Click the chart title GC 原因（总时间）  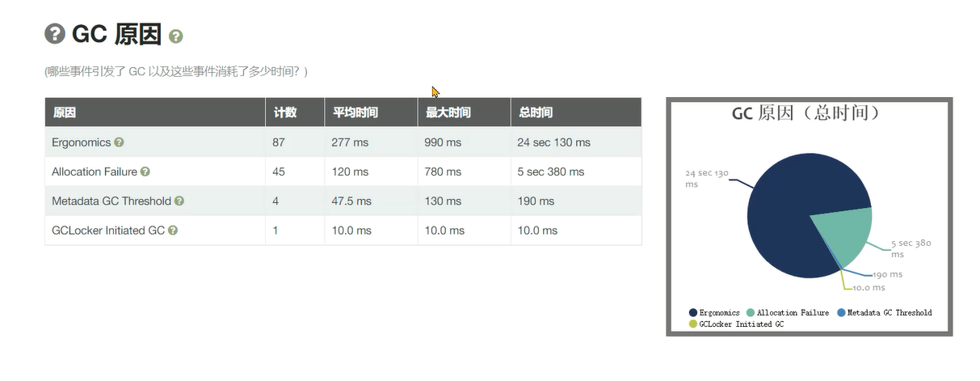tap(805, 113)
